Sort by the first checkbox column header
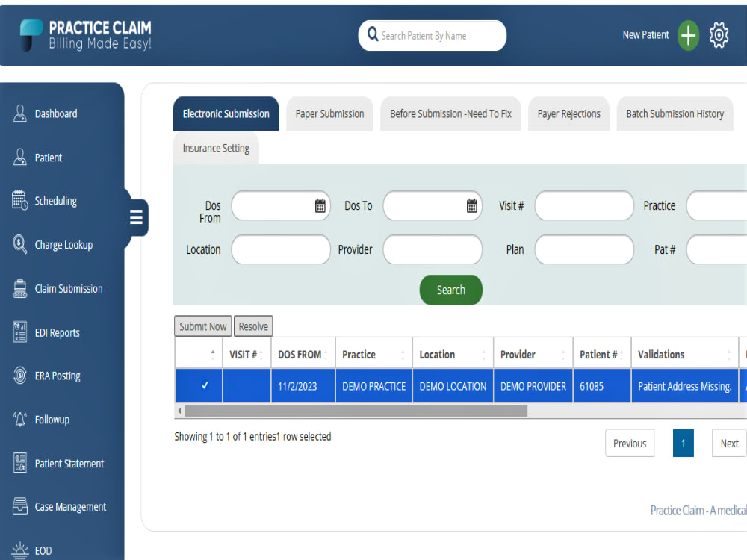Viewport: 747px width, 560px height. click(199, 354)
